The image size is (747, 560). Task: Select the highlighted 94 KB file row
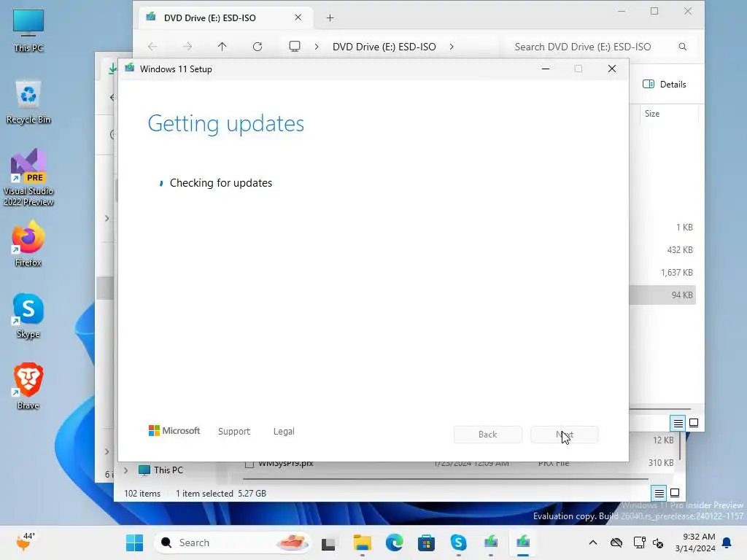pyautogui.click(x=662, y=295)
